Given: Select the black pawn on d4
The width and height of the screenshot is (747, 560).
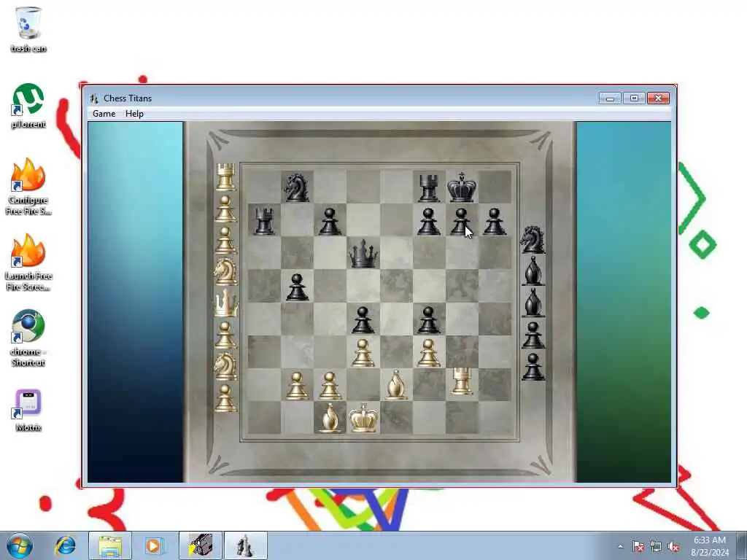Looking at the screenshot, I should (363, 320).
